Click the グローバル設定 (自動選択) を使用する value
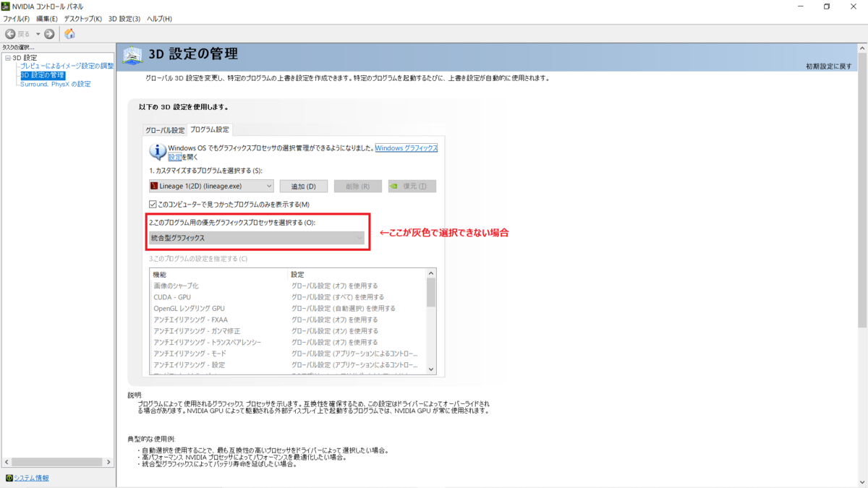This screenshot has width=868, height=488. click(344, 308)
